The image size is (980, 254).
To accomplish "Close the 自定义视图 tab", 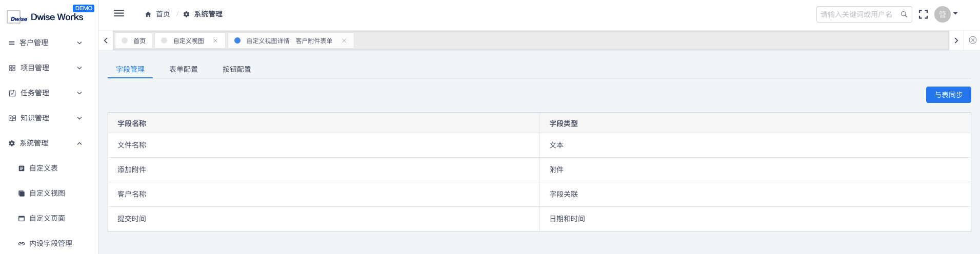I will tap(215, 40).
